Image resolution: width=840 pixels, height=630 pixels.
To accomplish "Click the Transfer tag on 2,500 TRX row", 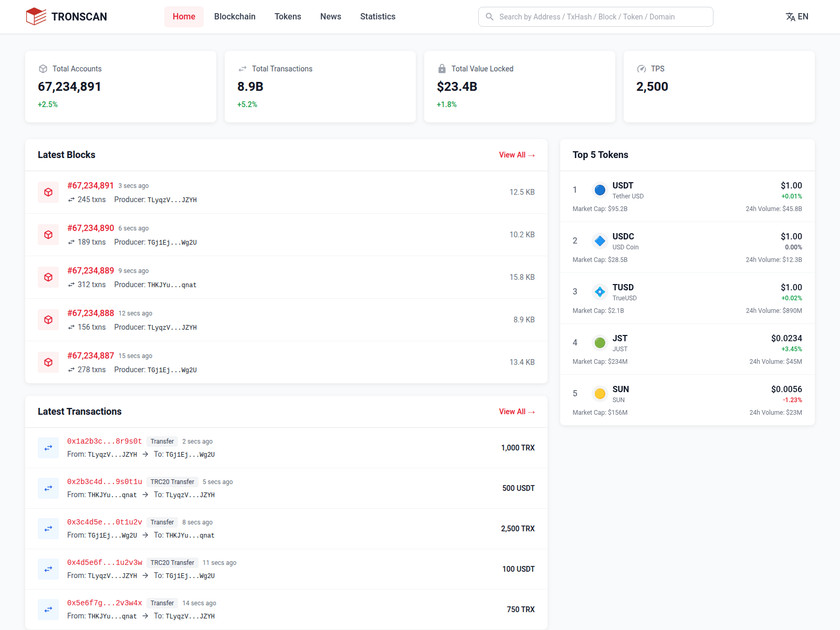I will pos(162,522).
